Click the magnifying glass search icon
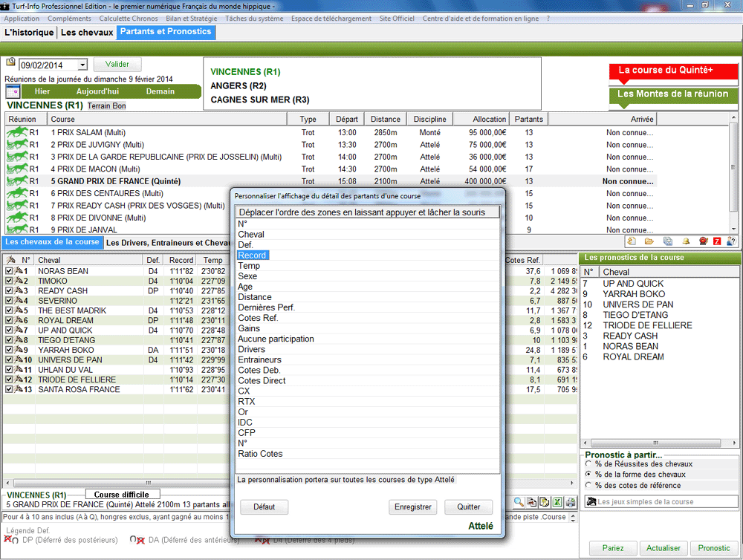 519,503
